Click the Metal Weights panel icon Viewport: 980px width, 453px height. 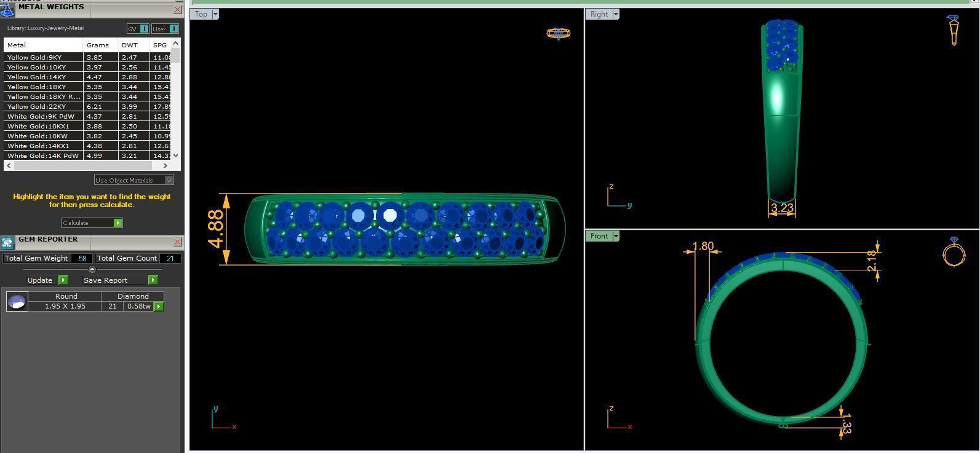click(7, 9)
